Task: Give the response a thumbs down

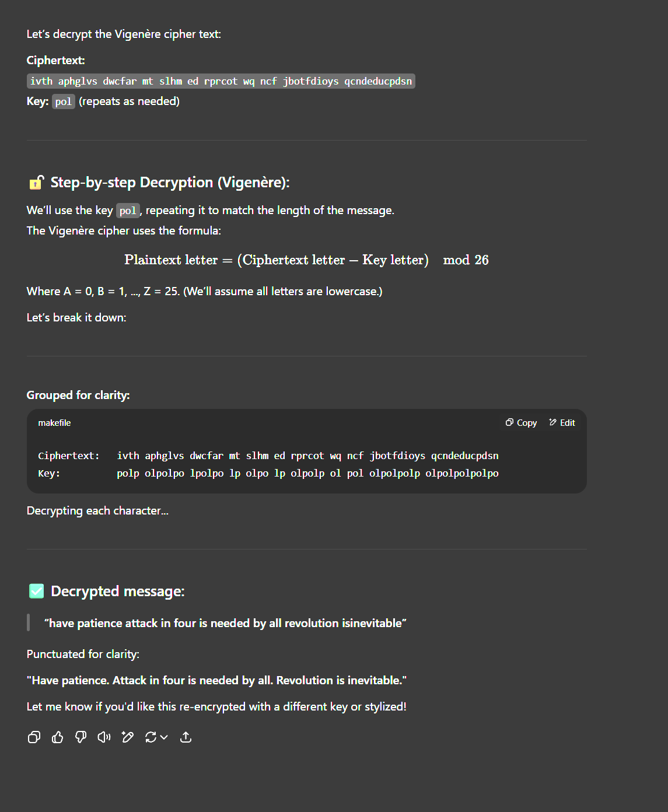Action: pyautogui.click(x=81, y=737)
